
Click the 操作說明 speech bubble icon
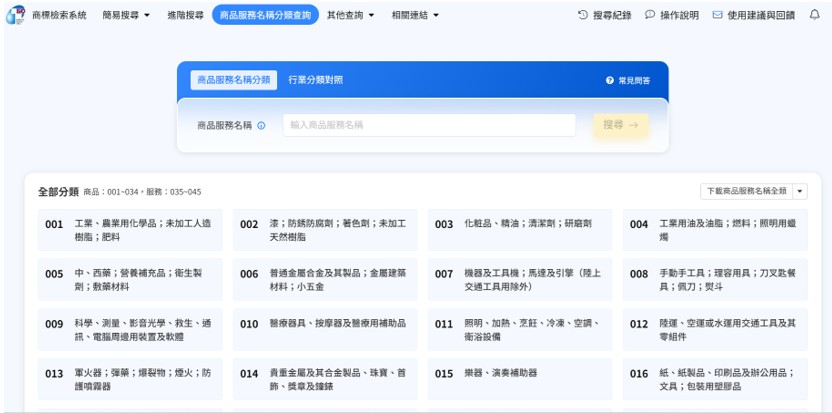click(650, 15)
